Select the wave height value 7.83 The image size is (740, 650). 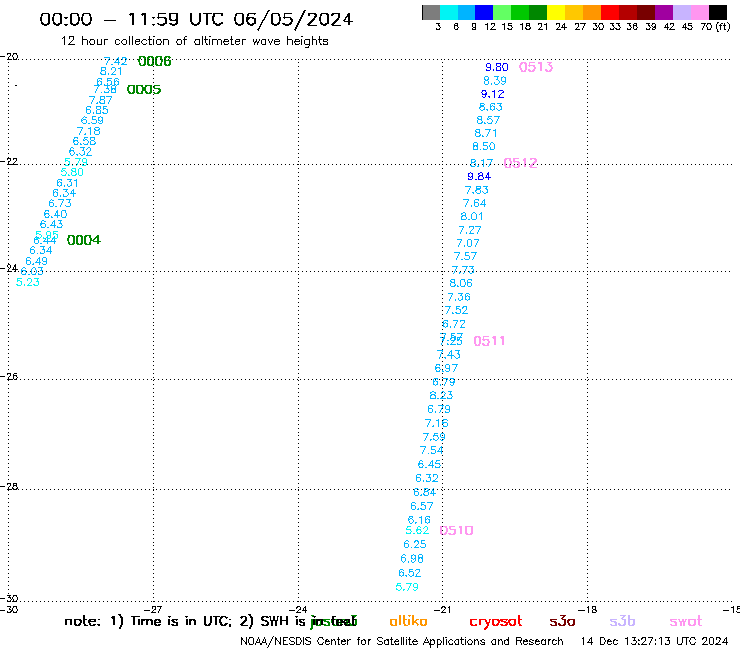click(x=477, y=190)
